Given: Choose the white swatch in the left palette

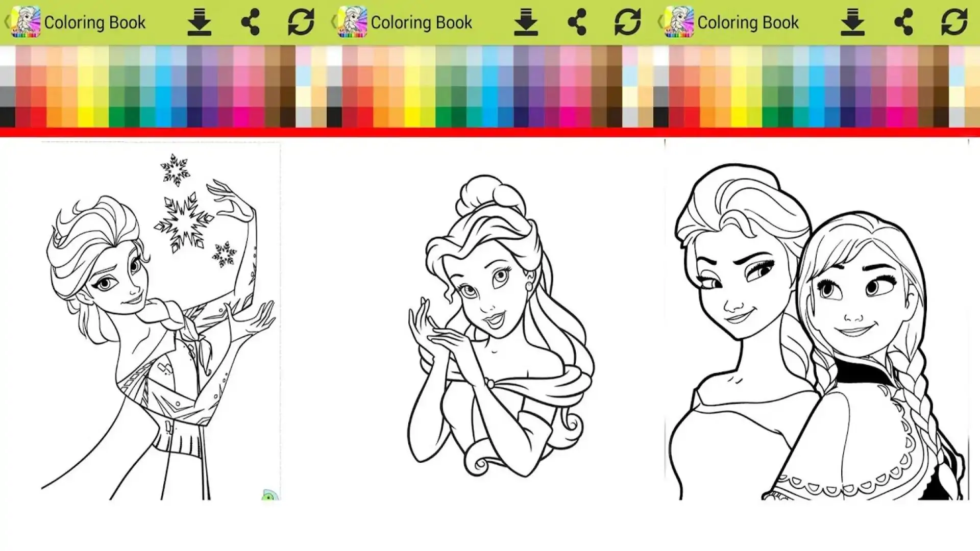Looking at the screenshot, I should pyautogui.click(x=8, y=56).
